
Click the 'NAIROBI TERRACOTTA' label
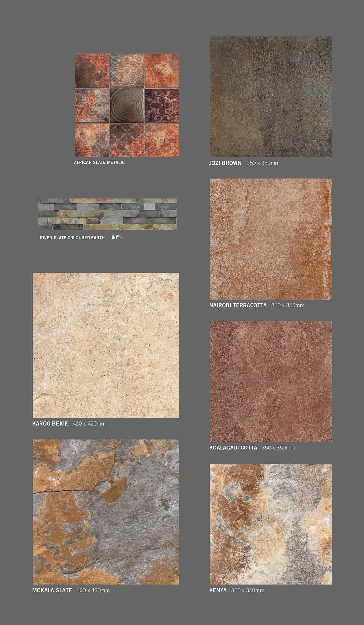click(238, 305)
